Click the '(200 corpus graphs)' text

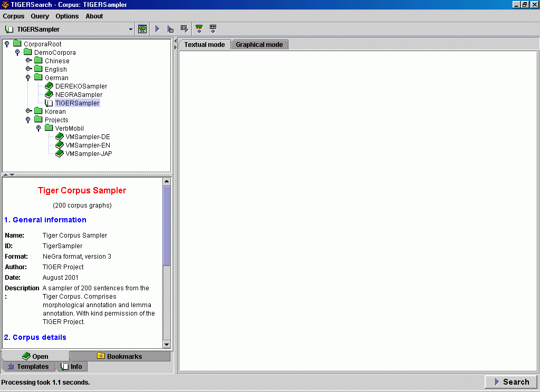coord(82,205)
